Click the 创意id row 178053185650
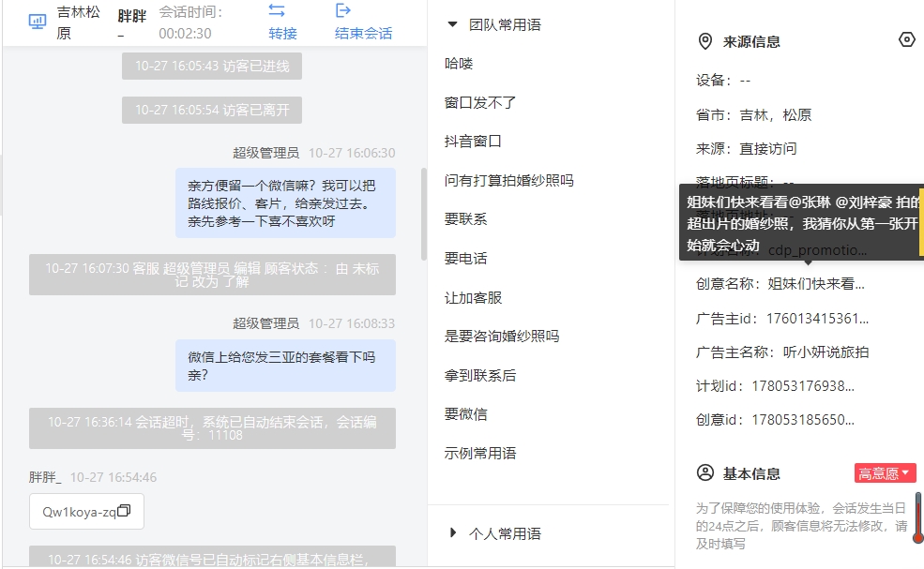 coord(775,420)
